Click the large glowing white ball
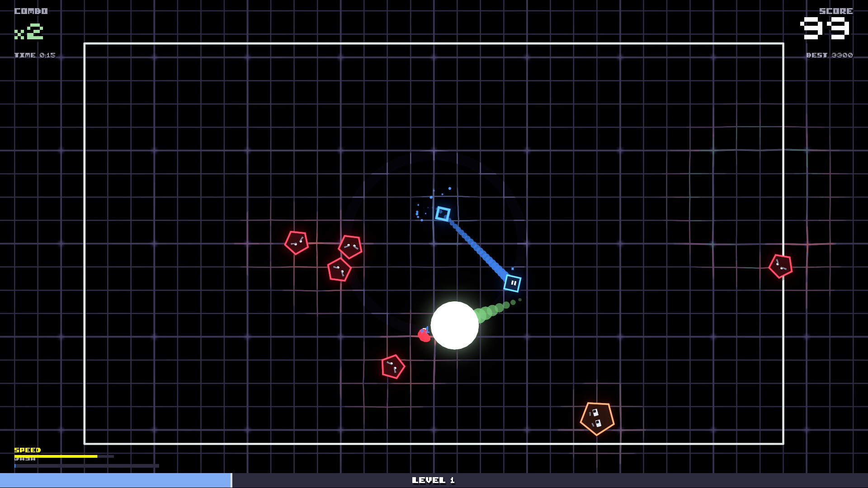 pos(454,325)
